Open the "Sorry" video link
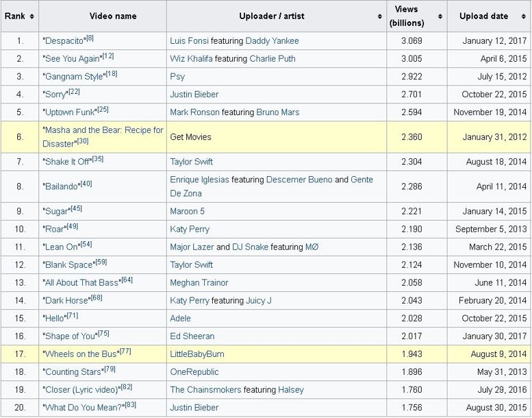The image size is (532, 418). tap(55, 95)
